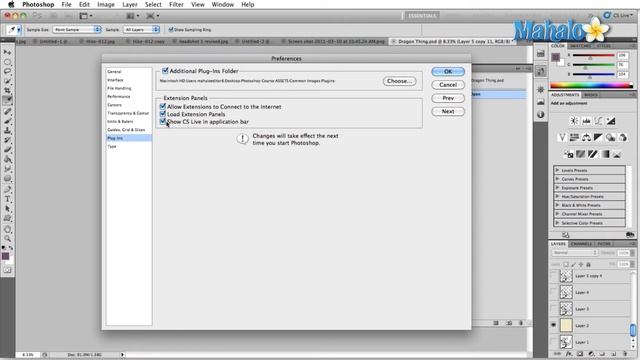Click the Black & White adjustment icon

coord(598,138)
